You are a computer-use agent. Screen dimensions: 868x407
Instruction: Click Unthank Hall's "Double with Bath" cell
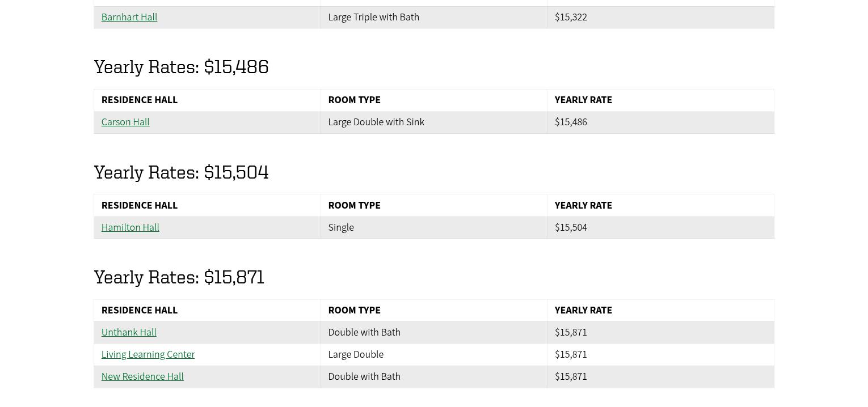point(364,333)
